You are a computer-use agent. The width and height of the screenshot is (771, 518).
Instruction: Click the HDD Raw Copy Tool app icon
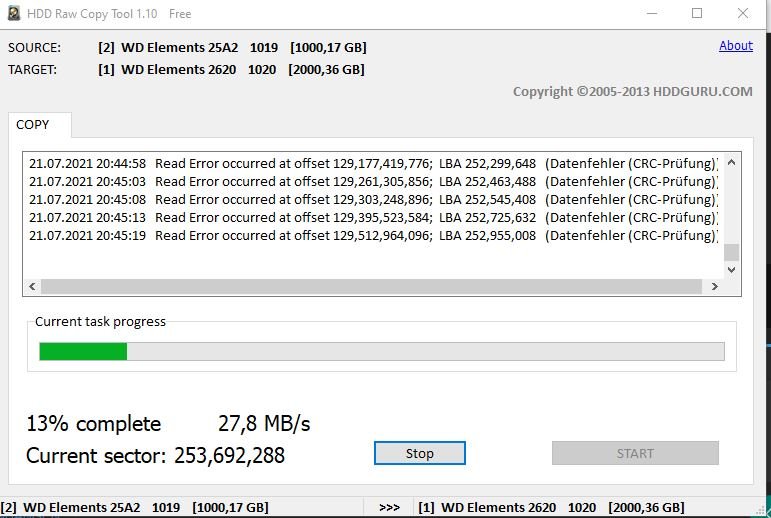(14, 13)
